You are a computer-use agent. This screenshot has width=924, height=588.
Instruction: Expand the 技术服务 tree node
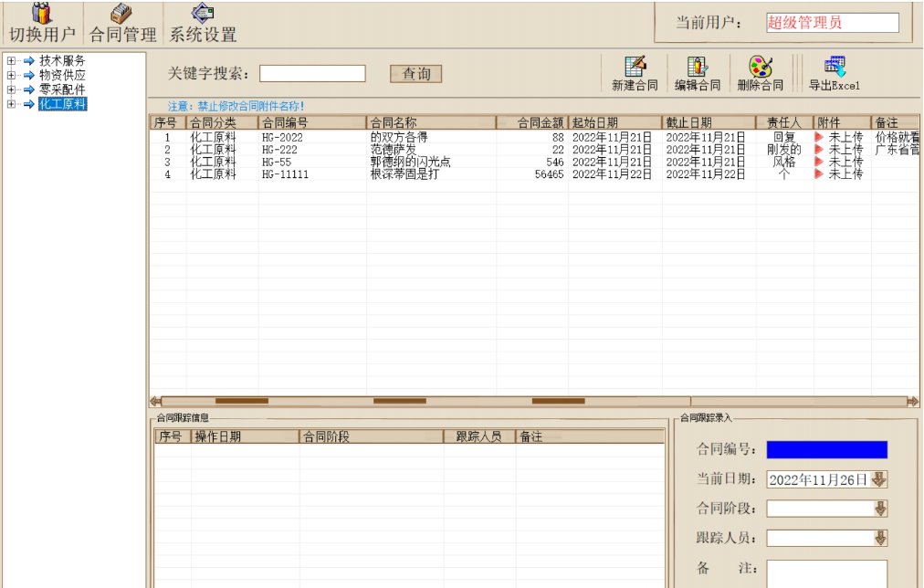click(11, 61)
